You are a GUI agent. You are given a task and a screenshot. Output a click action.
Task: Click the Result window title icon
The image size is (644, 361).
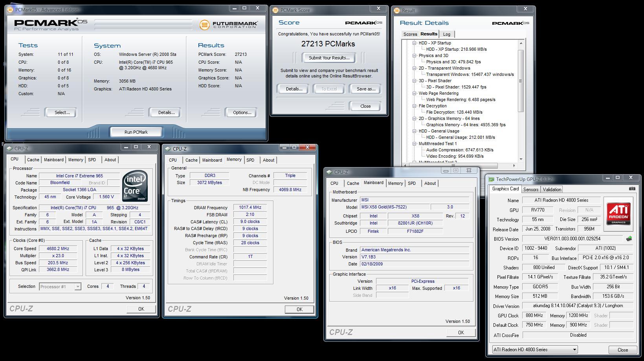pos(397,10)
